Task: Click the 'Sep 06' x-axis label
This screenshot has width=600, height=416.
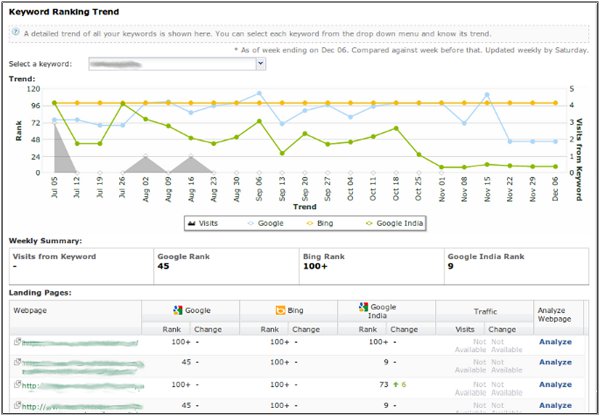Action: click(x=259, y=189)
